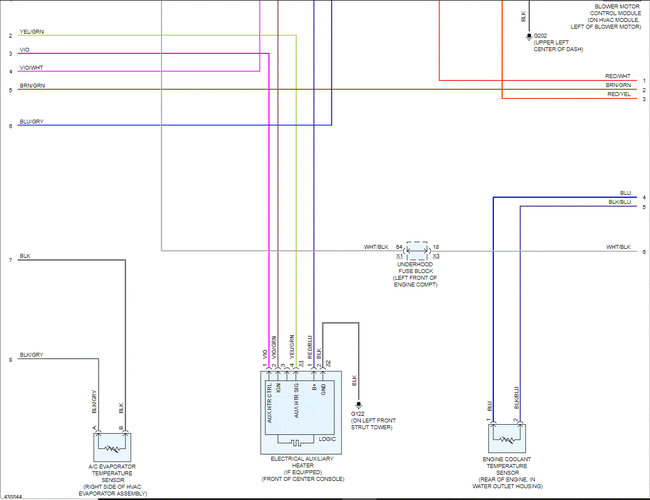Image resolution: width=650 pixels, height=500 pixels.
Task: Select the ELECTRICAL AUXILIARY HEATER caption
Action: click(x=302, y=462)
